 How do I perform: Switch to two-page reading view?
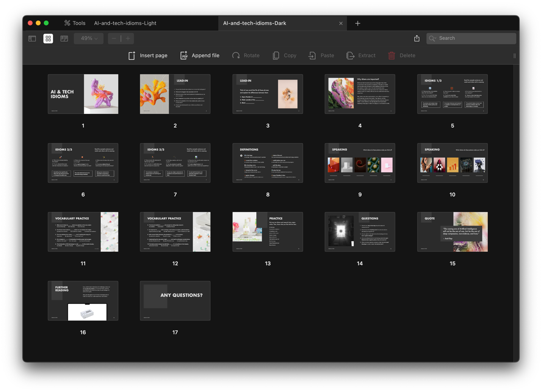pos(64,39)
